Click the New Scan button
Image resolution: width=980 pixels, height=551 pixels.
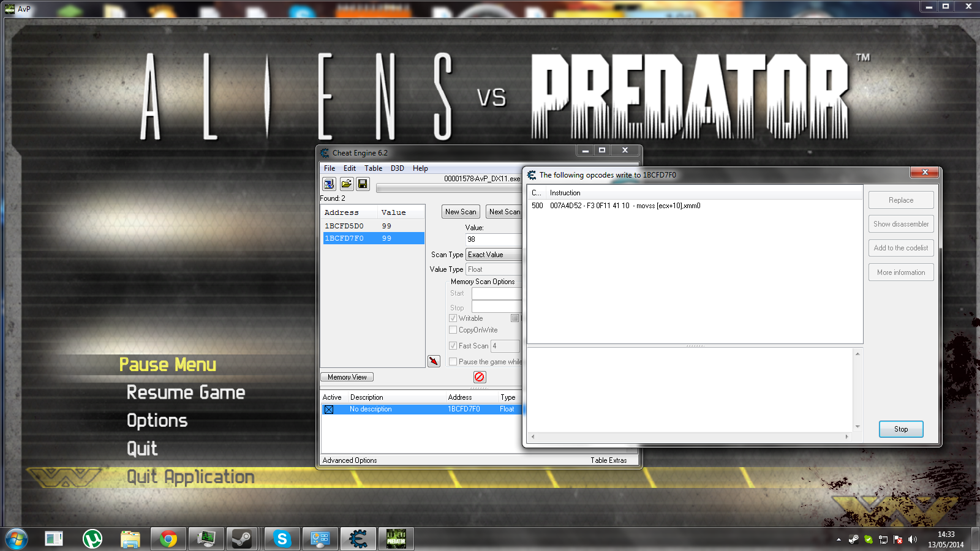pos(461,212)
